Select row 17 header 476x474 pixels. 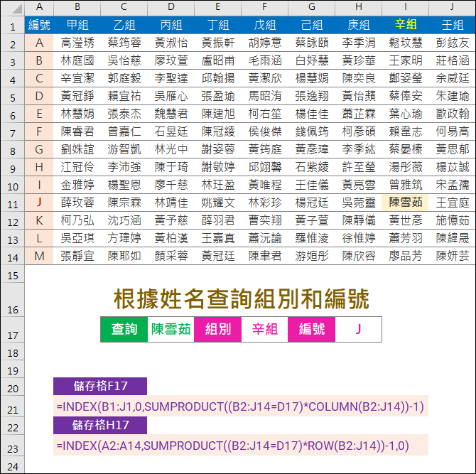[x=13, y=330]
